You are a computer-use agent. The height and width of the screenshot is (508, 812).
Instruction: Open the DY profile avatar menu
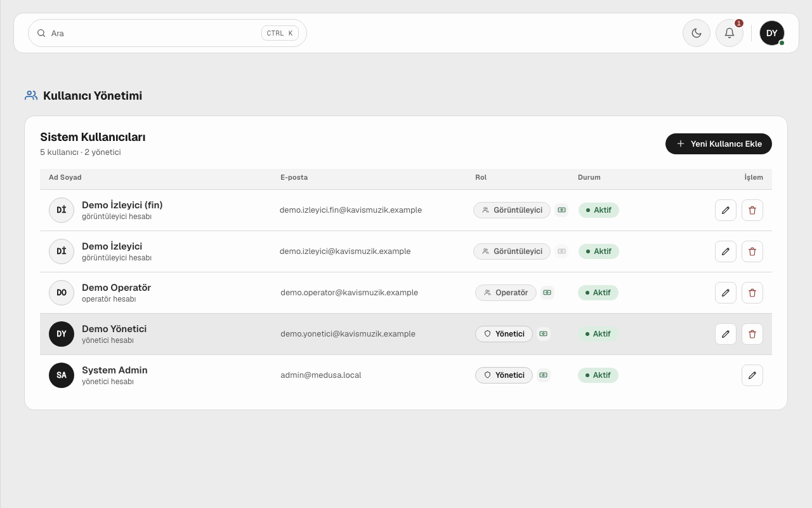772,33
